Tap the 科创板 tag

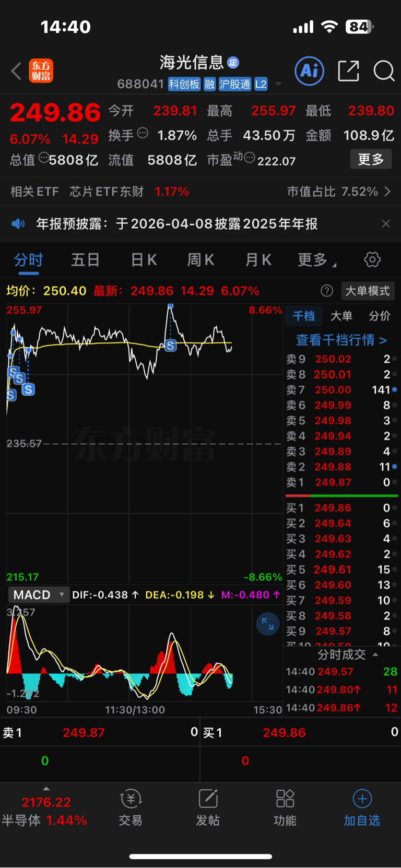click(184, 84)
